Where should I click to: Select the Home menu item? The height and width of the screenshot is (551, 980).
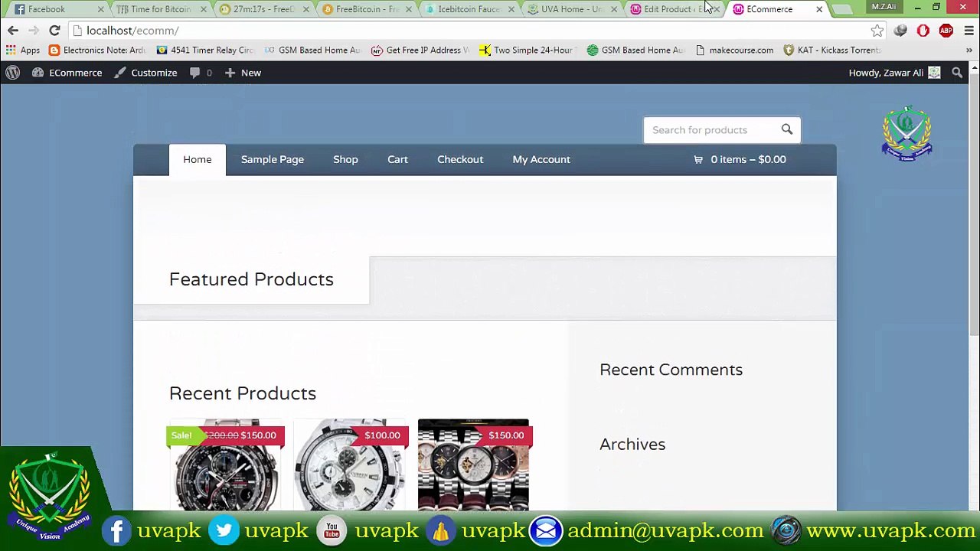pos(198,159)
